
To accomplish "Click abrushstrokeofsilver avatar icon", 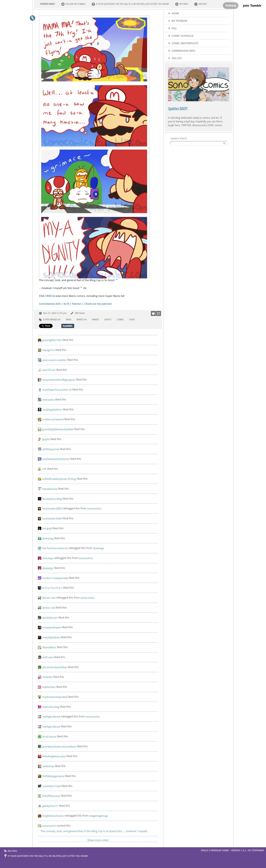I will click(x=39, y=667).
